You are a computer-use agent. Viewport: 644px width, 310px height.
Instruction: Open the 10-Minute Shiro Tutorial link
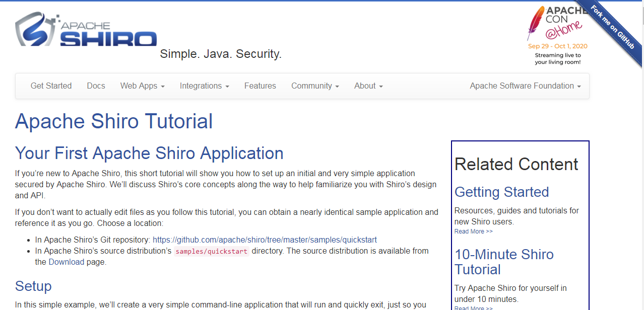[x=504, y=262]
